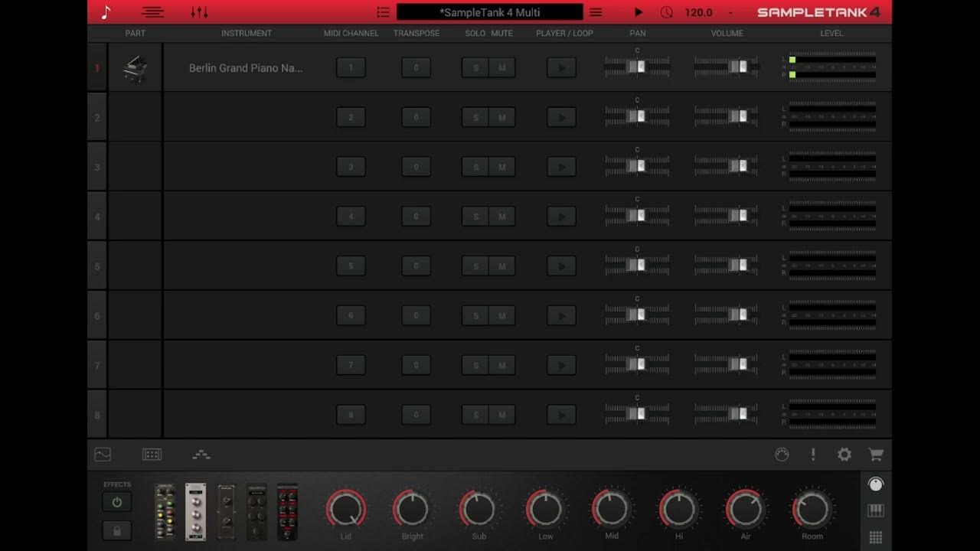Select part number 7
The height and width of the screenshot is (551, 980).
pos(97,366)
